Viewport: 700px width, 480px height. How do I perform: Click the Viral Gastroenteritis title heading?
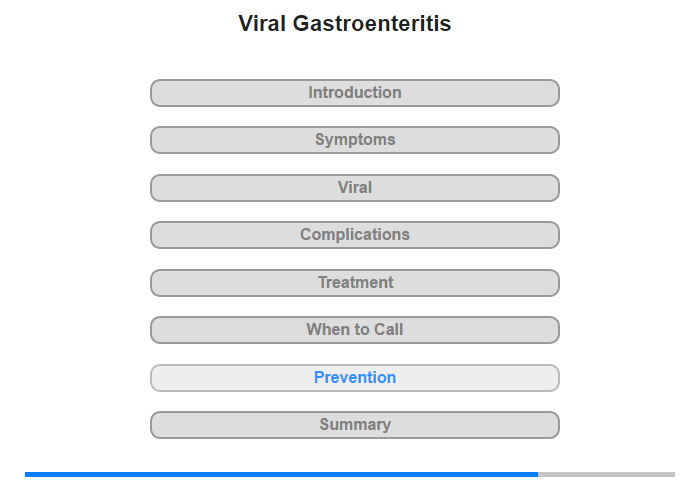(345, 23)
